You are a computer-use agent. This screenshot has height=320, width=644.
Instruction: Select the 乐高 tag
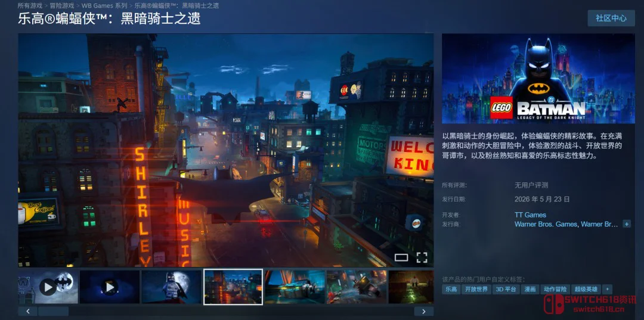pyautogui.click(x=451, y=289)
